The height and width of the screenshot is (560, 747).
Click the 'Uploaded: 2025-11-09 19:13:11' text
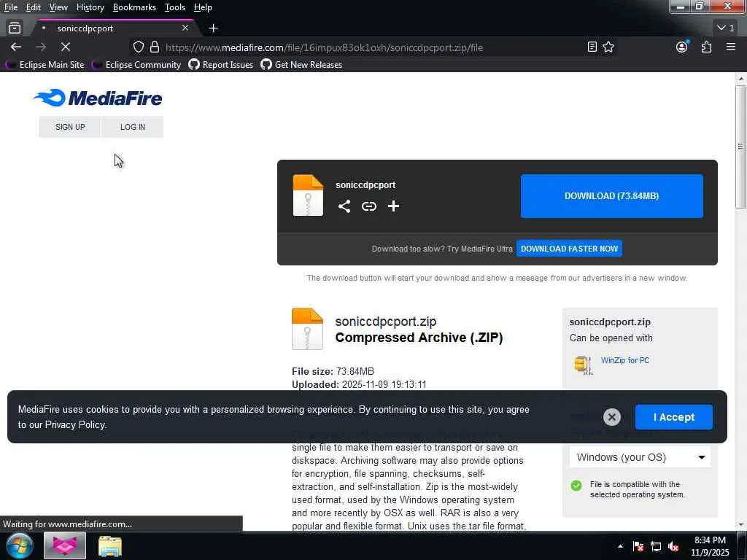(359, 384)
